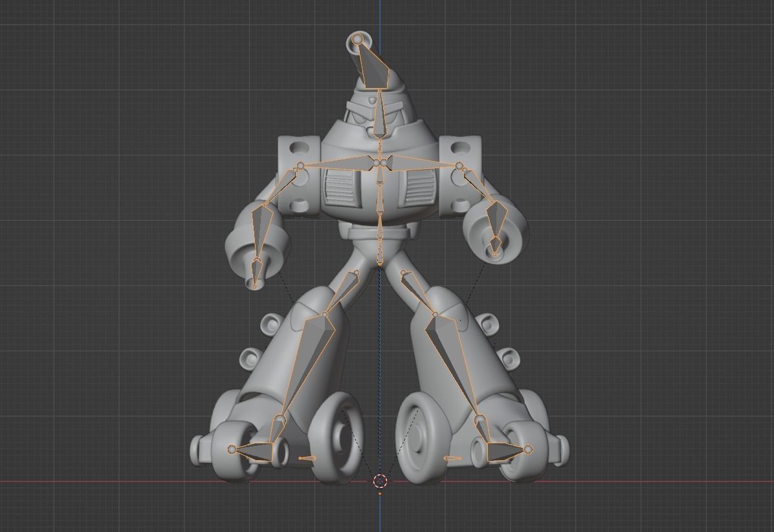Select the upper arm bone on the screen-left arm
The height and width of the screenshot is (532, 774).
pos(280,188)
